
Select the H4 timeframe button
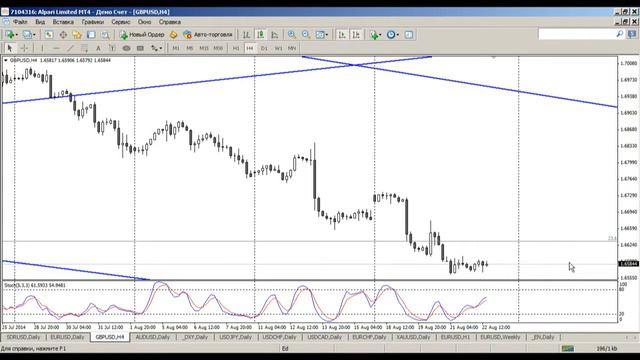(x=250, y=48)
